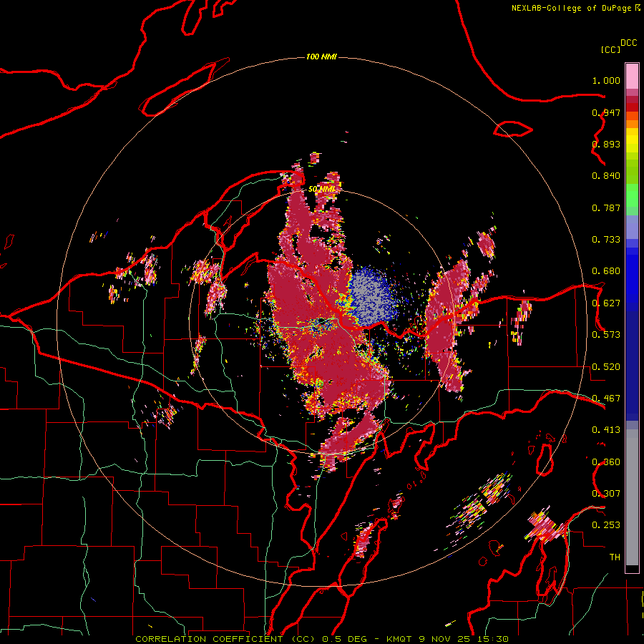This screenshot has width=644, height=644.
Task: Pick the light pink top color bar segment
Action: [x=632, y=77]
